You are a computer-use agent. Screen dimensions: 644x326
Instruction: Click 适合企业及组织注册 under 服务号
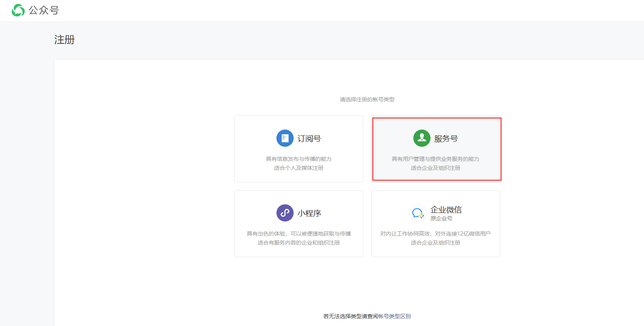click(x=436, y=168)
